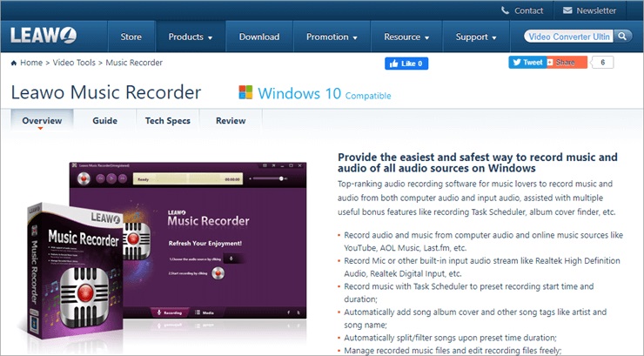This screenshot has width=644, height=356.
Task: Click the volume slider in the recorder screenshot
Action: coord(268,178)
